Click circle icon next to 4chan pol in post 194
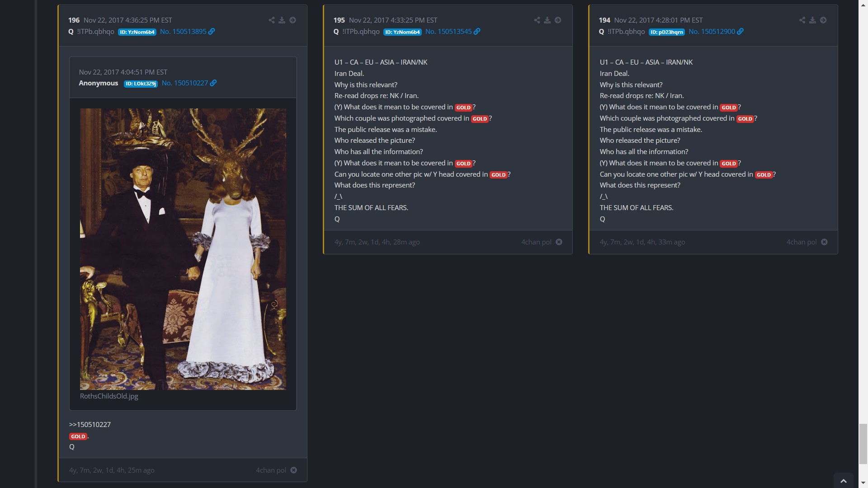 825,242
